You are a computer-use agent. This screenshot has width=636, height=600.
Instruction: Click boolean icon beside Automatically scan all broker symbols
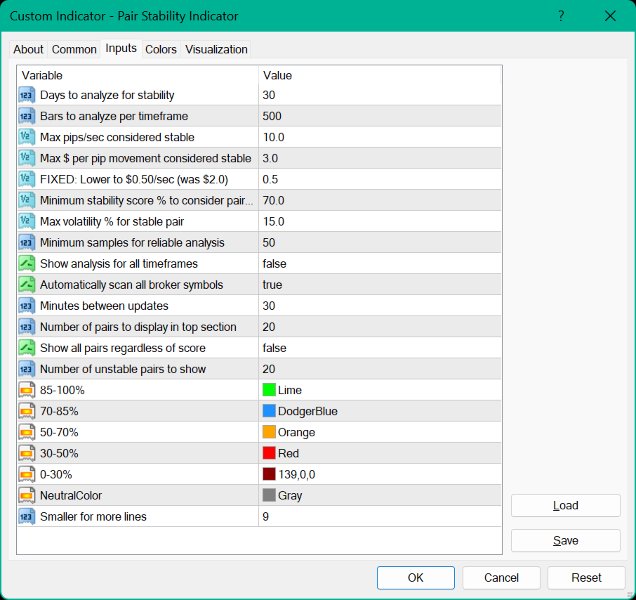tap(26, 285)
